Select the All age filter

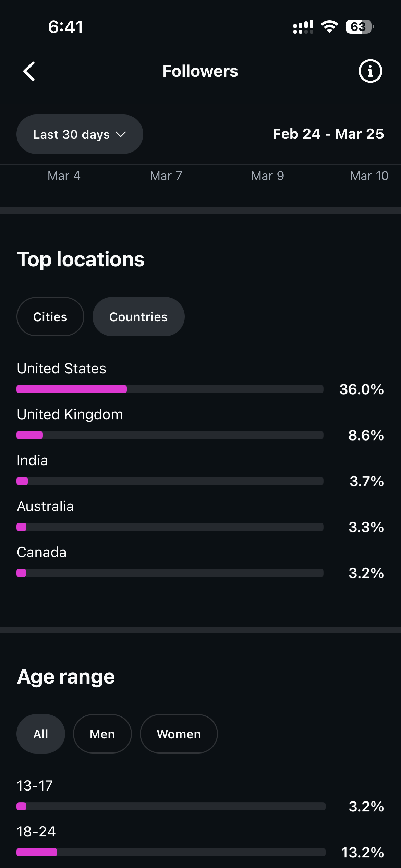(41, 734)
